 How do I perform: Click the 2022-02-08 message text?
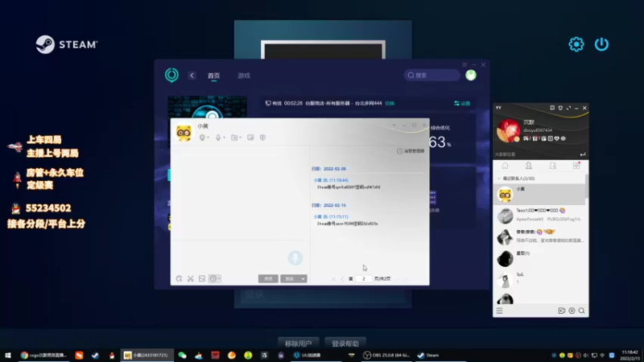(x=349, y=187)
